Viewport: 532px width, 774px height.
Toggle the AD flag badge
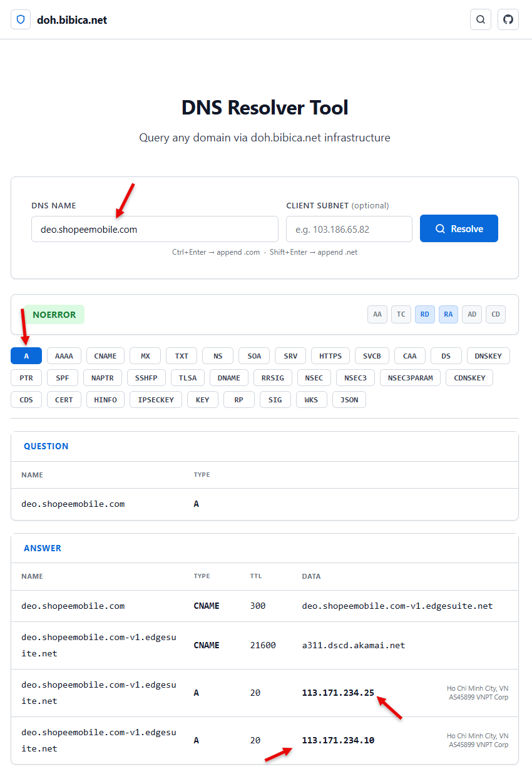click(472, 314)
